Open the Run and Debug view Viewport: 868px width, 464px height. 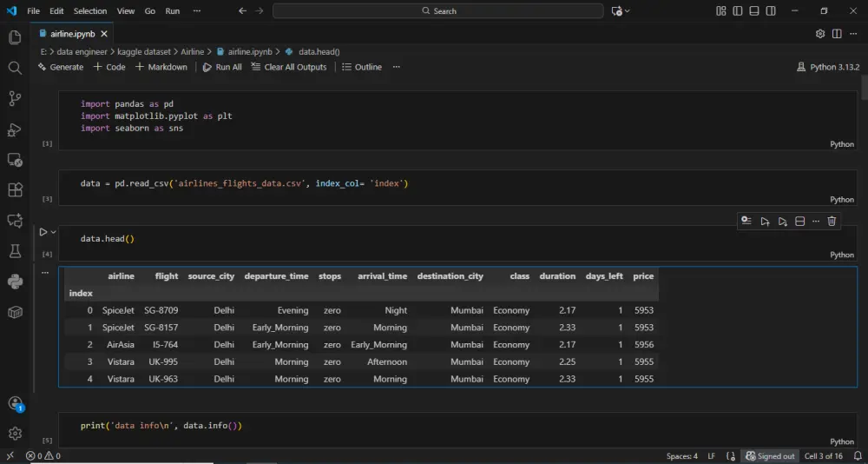coord(15,129)
